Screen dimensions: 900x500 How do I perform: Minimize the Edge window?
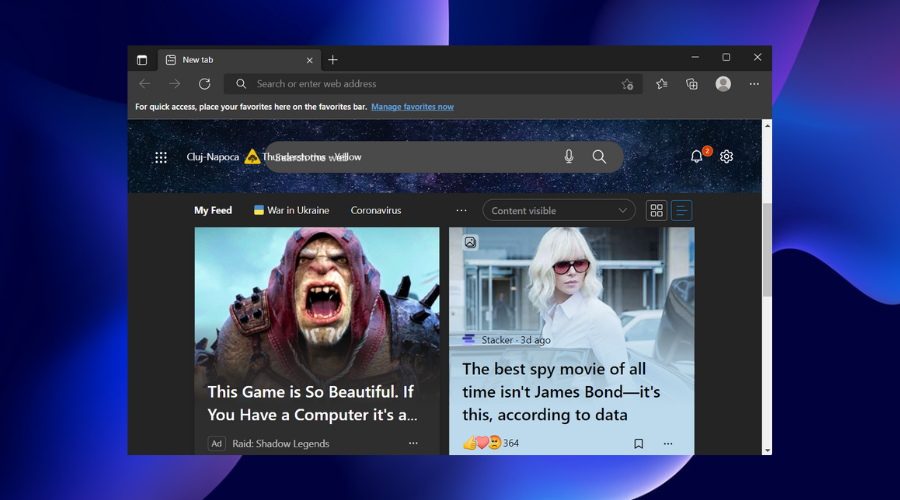coord(695,57)
